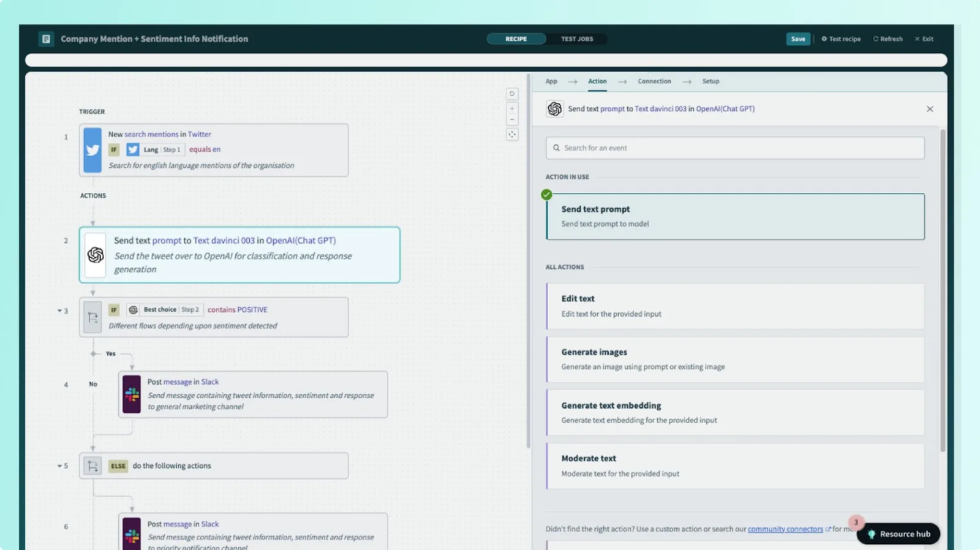Click 'Twitter' link in trigger title

[x=200, y=134]
